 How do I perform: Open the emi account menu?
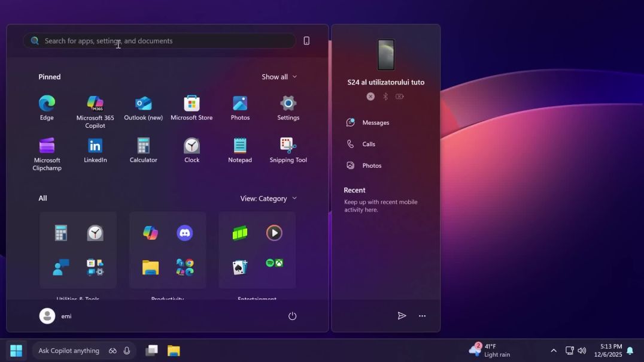(57, 316)
